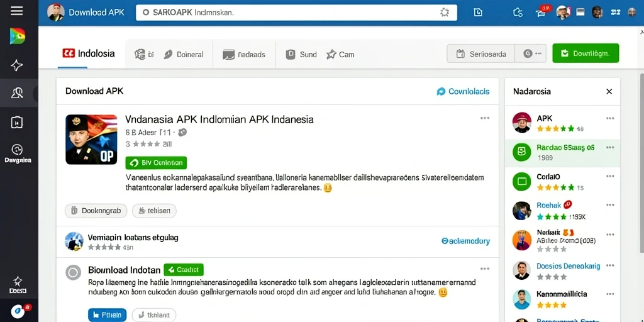
Task: Click the calendar-like sidebar icon
Action: tap(17, 122)
